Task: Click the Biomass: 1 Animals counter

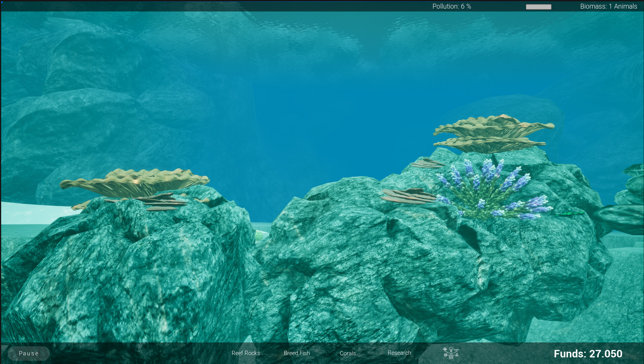Action: (x=608, y=6)
